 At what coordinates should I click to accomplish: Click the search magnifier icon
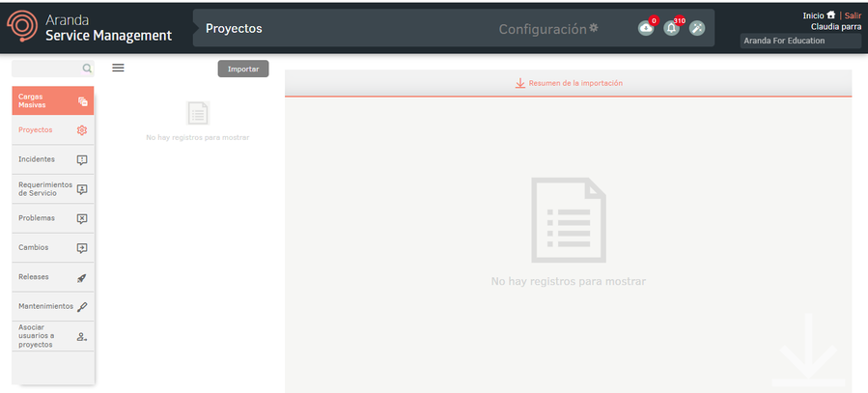click(87, 69)
